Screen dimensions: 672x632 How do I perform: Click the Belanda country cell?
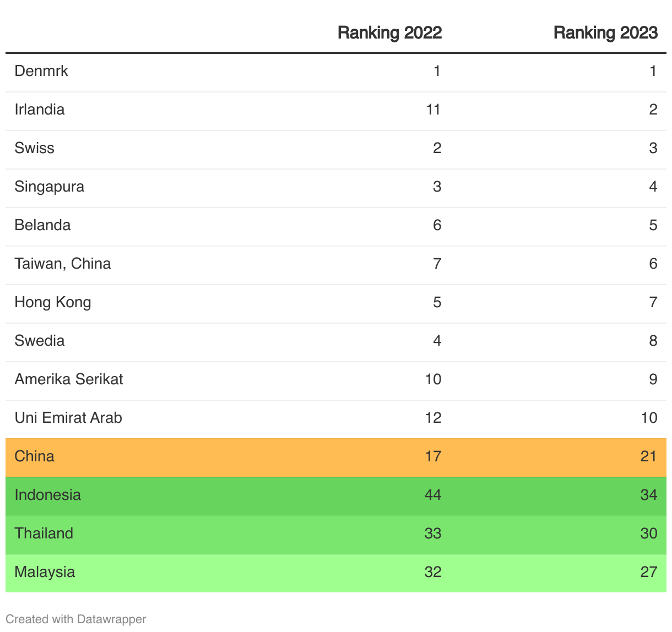(43, 225)
